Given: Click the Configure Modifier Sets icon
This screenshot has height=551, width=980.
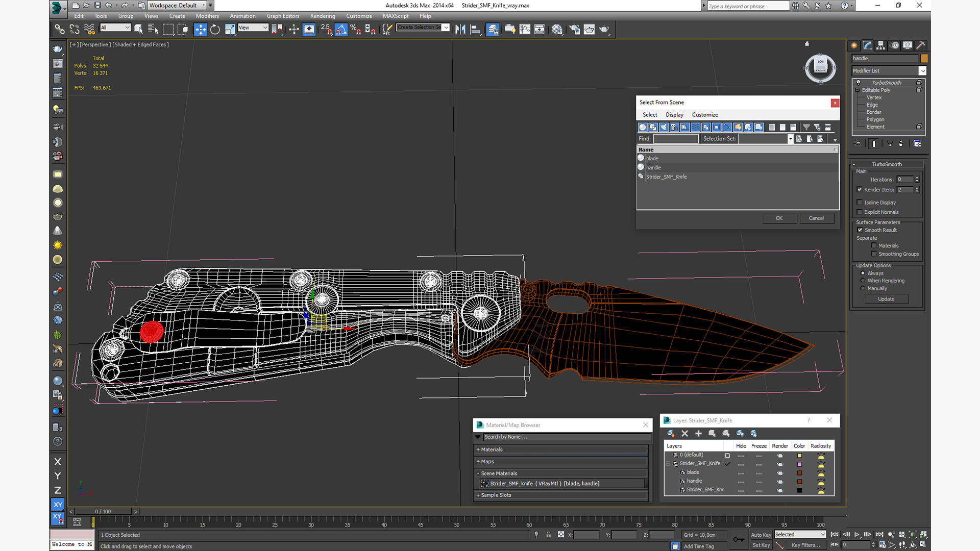Looking at the screenshot, I should point(917,144).
